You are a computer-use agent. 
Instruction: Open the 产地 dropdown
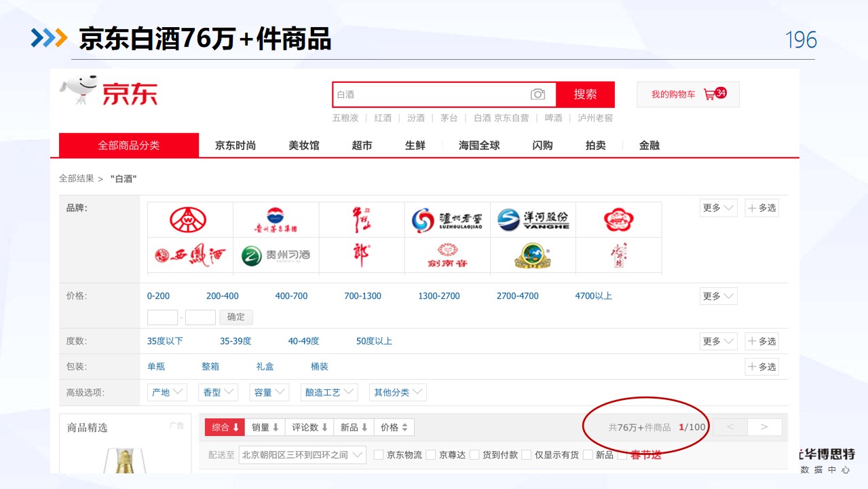tap(167, 393)
